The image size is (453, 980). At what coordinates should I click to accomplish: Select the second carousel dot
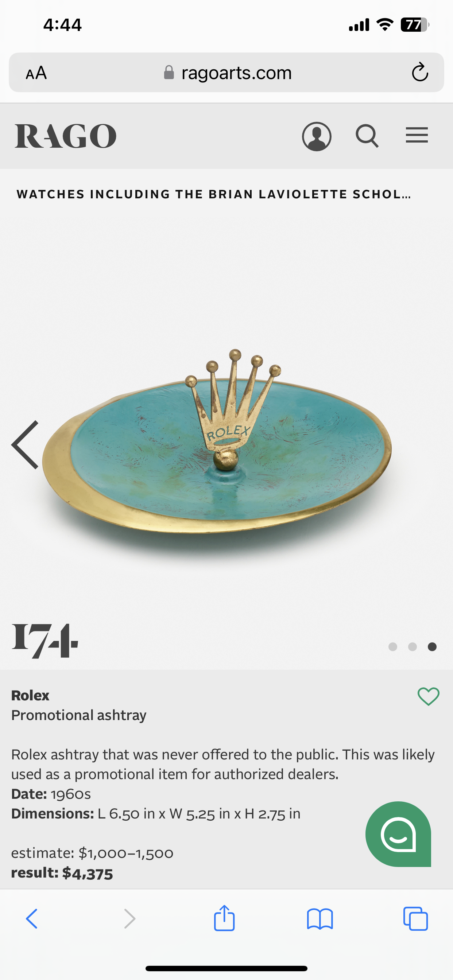click(x=412, y=647)
